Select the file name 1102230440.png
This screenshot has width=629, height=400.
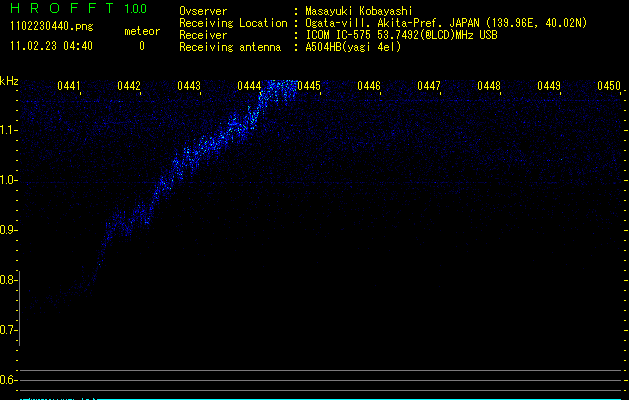(x=52, y=27)
